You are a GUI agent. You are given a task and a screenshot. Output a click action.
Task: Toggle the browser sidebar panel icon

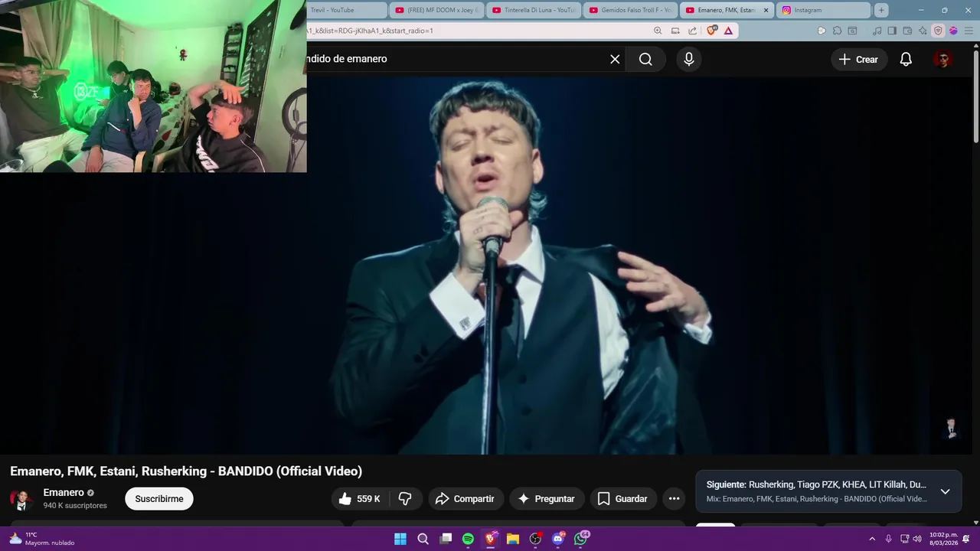pos(891,31)
